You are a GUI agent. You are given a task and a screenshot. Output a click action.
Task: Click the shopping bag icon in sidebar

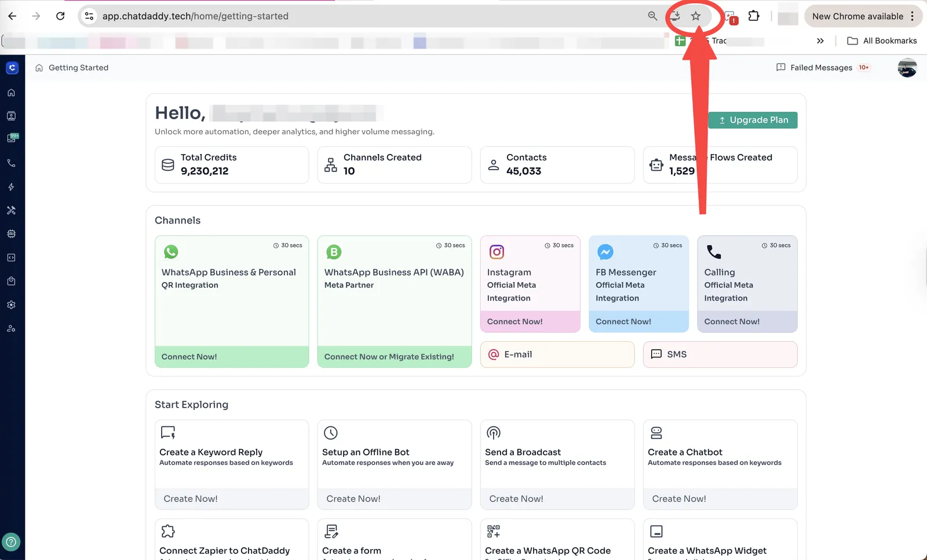click(11, 281)
